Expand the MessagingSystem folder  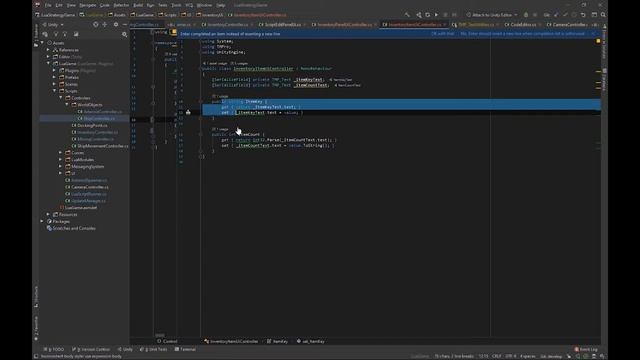[x=61, y=166]
